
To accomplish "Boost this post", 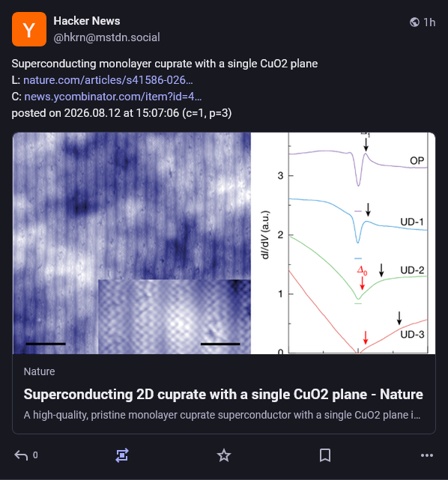I will [x=122, y=455].
